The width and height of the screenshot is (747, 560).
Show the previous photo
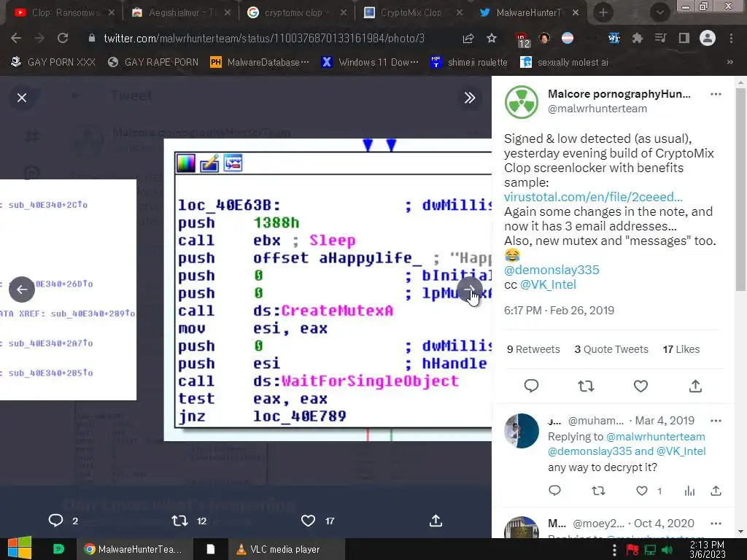(22, 289)
